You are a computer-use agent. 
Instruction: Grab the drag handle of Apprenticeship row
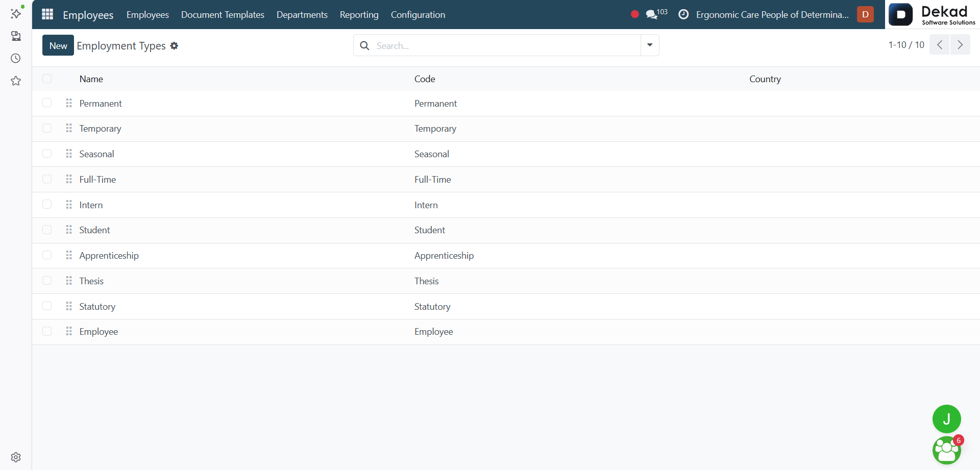[x=69, y=255]
